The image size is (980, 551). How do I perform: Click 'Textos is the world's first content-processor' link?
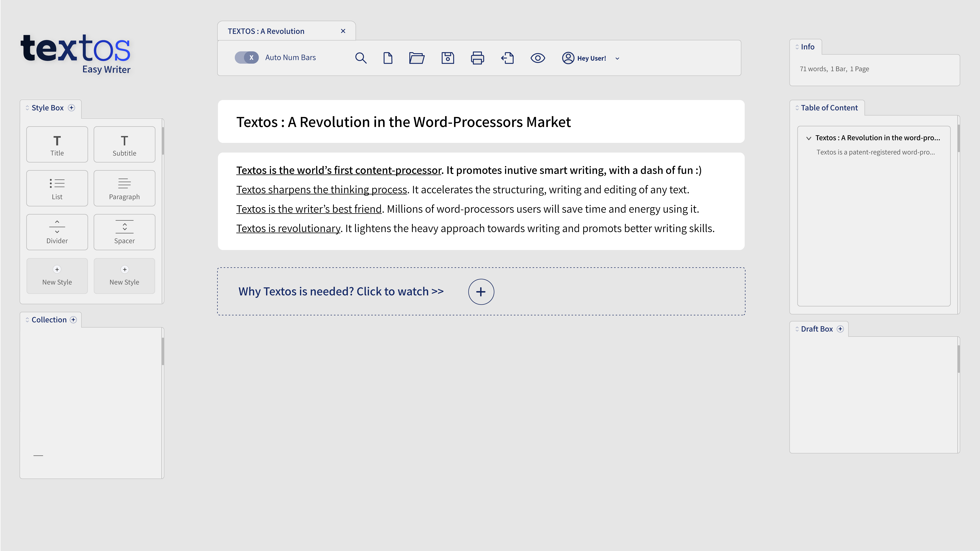point(339,170)
